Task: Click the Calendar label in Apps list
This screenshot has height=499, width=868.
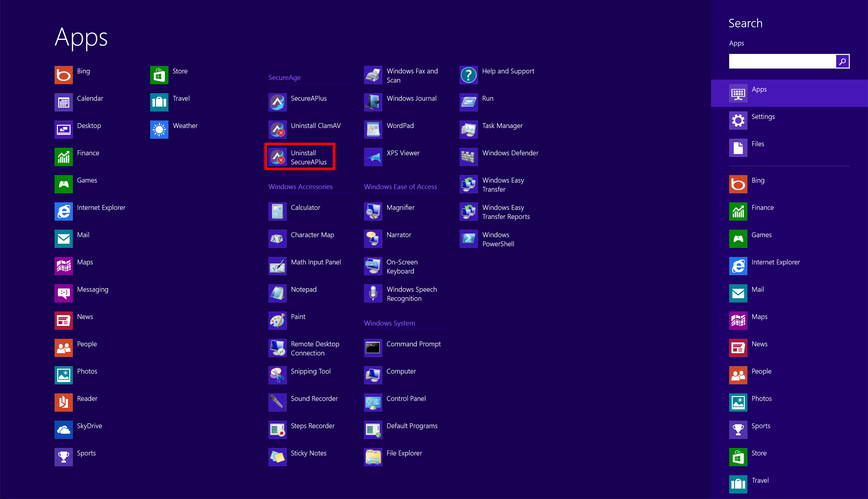Action: coord(90,98)
